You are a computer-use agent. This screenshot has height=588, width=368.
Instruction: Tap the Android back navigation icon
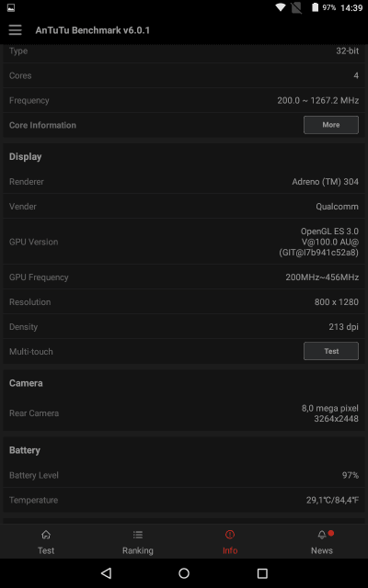point(107,573)
